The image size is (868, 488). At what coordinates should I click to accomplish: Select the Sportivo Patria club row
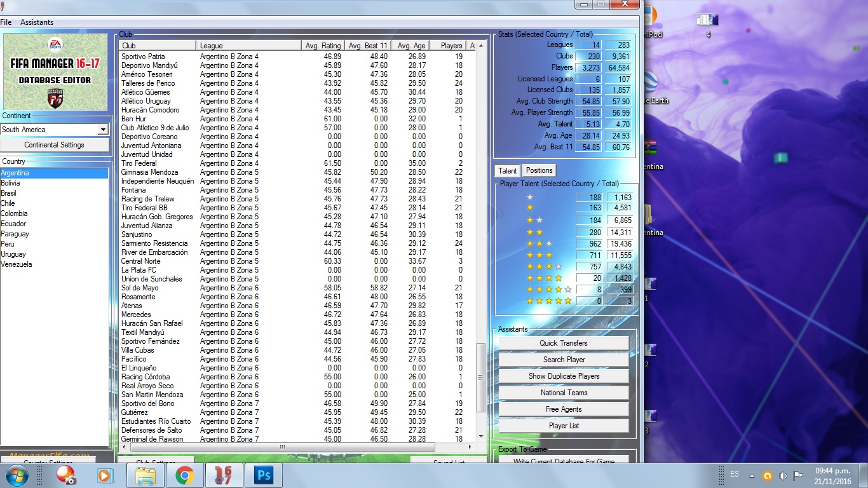297,57
